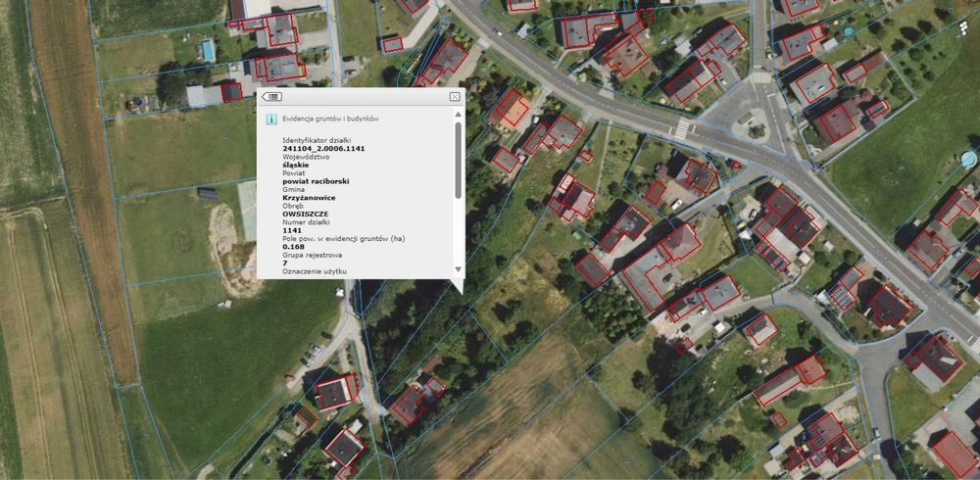Click the 'Numer działki' label
This screenshot has width=980, height=480.
(304, 221)
